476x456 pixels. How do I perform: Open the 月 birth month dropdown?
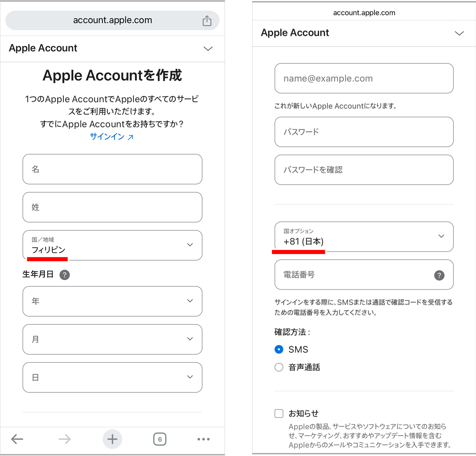click(x=112, y=339)
